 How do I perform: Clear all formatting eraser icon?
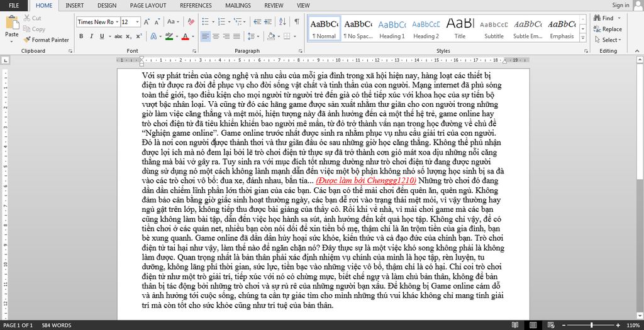click(191, 22)
